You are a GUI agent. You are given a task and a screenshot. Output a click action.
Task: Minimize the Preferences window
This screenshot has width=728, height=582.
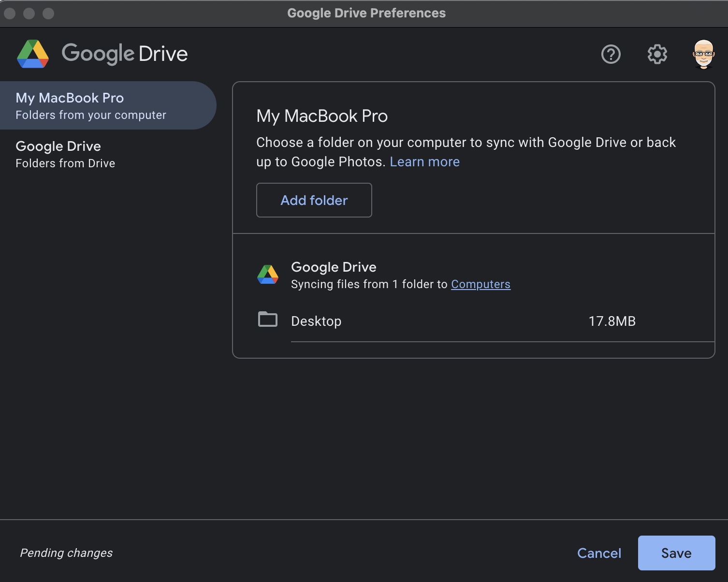pyautogui.click(x=29, y=14)
